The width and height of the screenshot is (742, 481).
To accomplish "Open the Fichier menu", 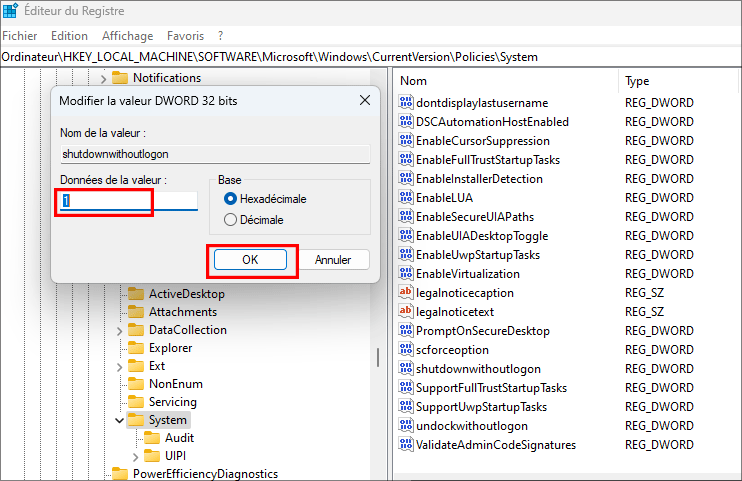I will (20, 36).
